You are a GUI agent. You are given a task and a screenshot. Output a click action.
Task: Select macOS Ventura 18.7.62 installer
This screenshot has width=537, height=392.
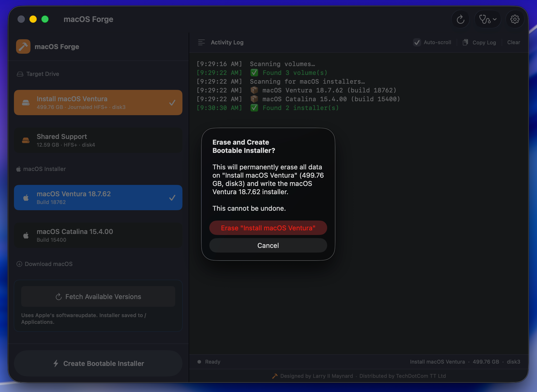98,198
